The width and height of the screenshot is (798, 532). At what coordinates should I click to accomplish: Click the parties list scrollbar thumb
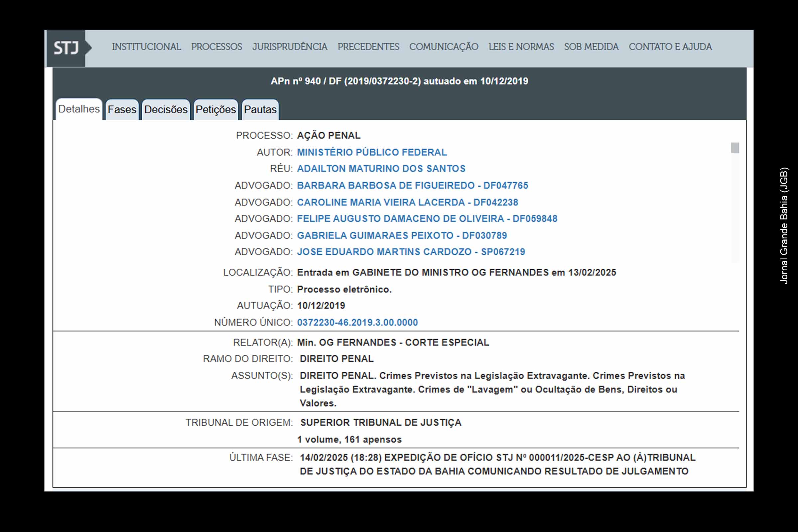tap(735, 148)
